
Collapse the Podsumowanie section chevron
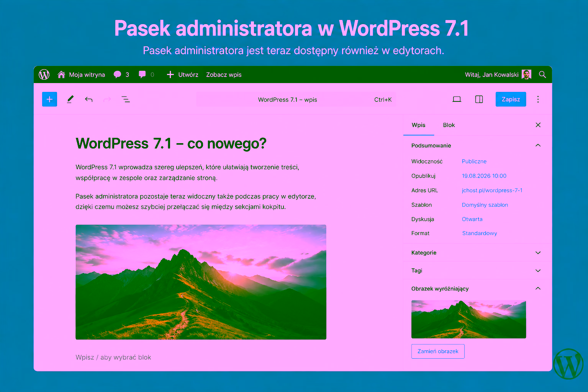click(538, 145)
